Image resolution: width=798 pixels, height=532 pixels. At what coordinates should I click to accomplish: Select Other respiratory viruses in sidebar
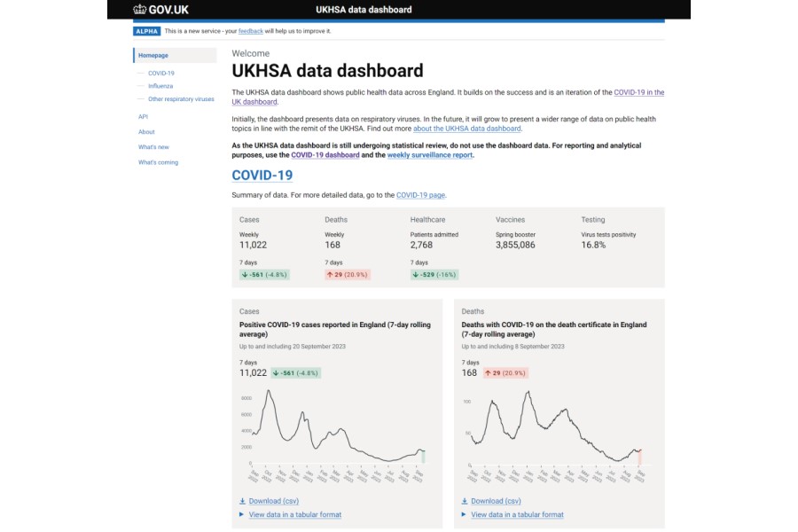pyautogui.click(x=181, y=98)
